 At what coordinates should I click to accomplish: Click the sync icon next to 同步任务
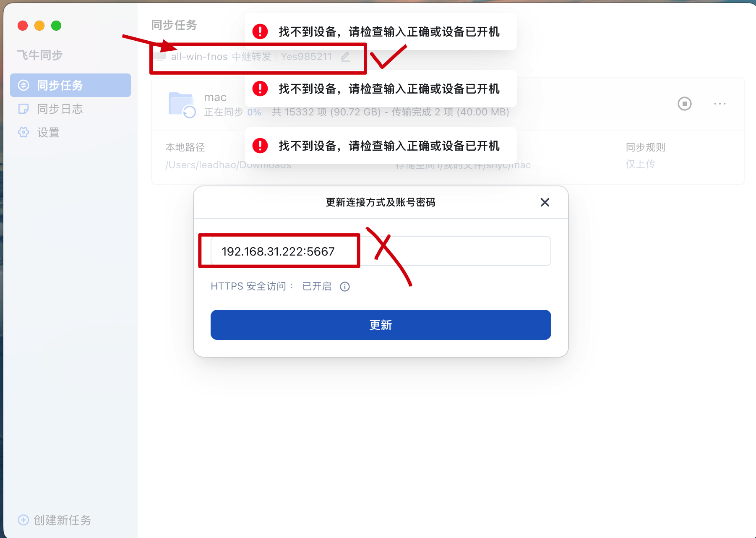click(x=23, y=85)
